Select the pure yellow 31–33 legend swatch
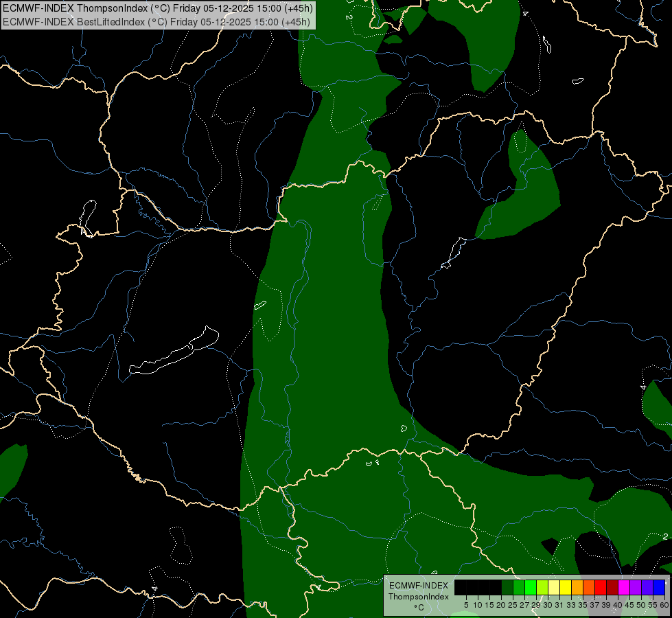The height and width of the screenshot is (618, 672). tap(566, 587)
